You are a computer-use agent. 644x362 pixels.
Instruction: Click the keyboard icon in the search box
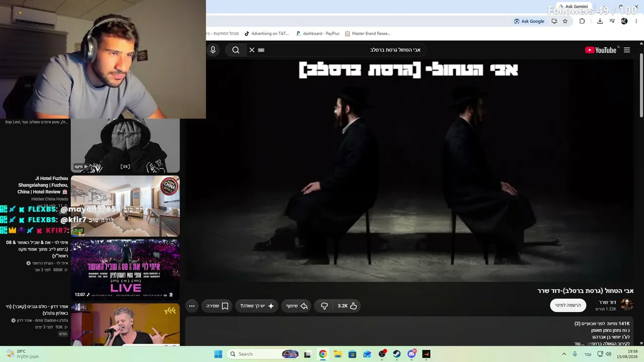pyautogui.click(x=261, y=50)
